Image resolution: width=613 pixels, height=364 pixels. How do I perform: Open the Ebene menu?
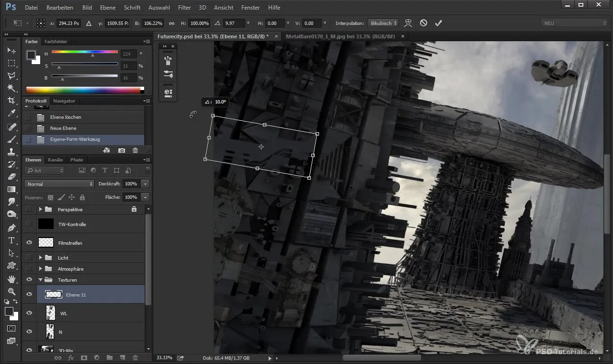click(108, 8)
